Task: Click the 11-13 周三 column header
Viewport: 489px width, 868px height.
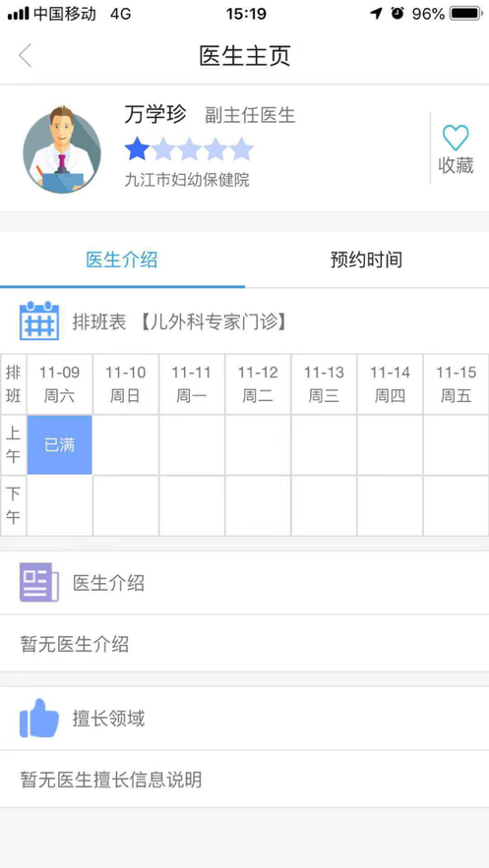Action: [x=324, y=384]
